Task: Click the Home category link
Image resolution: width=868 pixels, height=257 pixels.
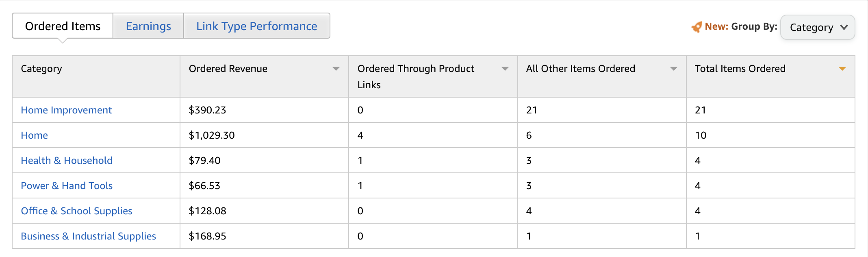Action: click(35, 135)
